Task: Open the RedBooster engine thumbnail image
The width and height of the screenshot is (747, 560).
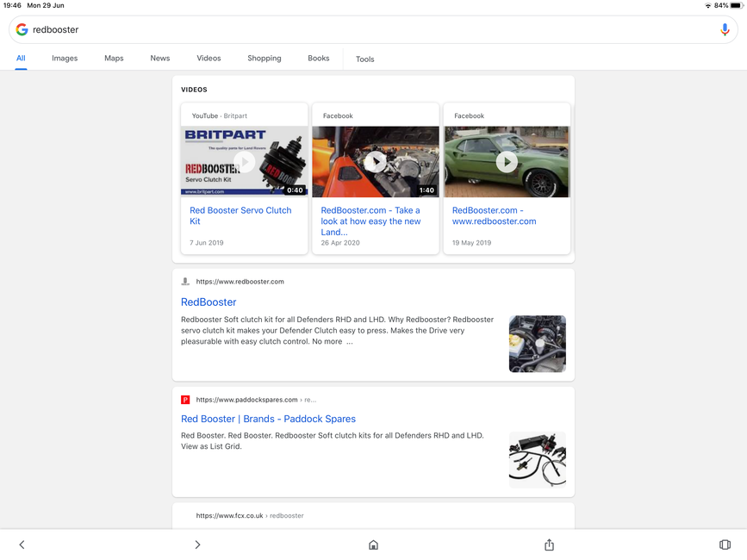Action: tap(538, 344)
